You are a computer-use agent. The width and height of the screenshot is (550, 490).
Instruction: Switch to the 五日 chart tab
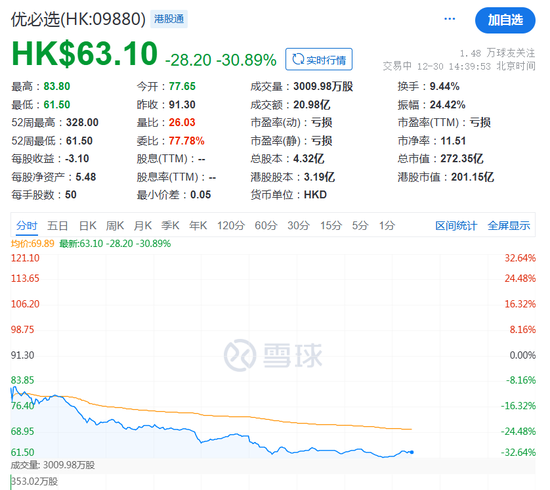click(58, 226)
